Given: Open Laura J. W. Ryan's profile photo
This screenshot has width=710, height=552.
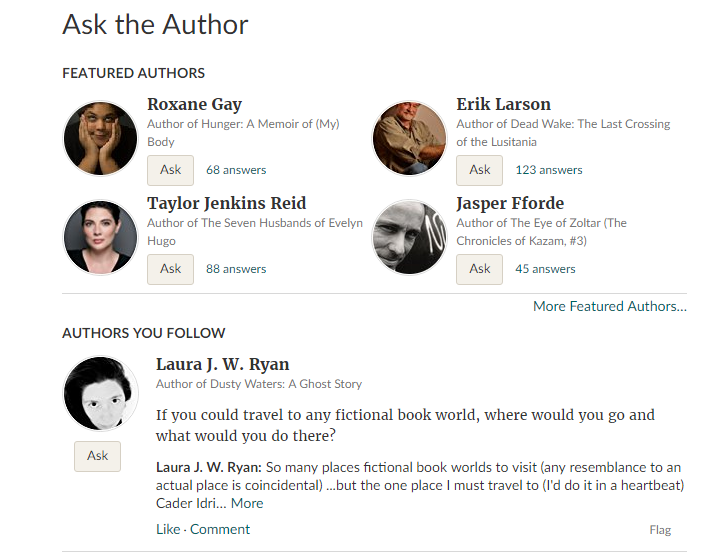Looking at the screenshot, I should coord(100,394).
